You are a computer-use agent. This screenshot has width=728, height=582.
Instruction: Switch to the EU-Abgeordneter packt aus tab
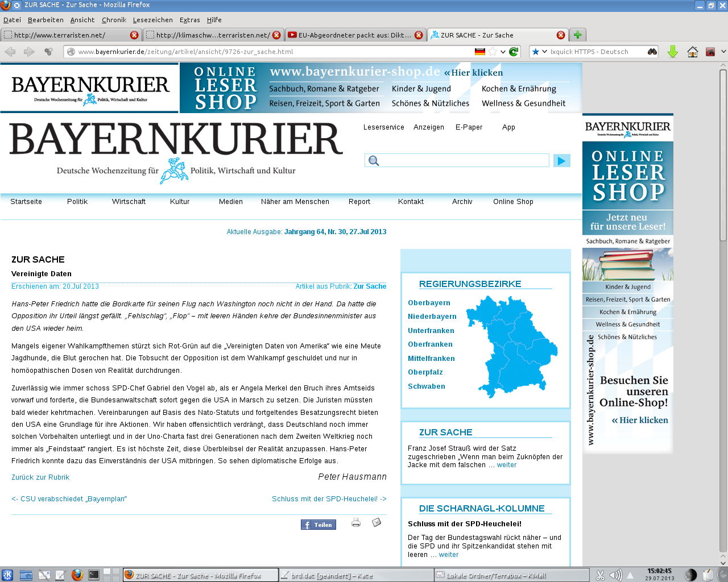point(355,35)
